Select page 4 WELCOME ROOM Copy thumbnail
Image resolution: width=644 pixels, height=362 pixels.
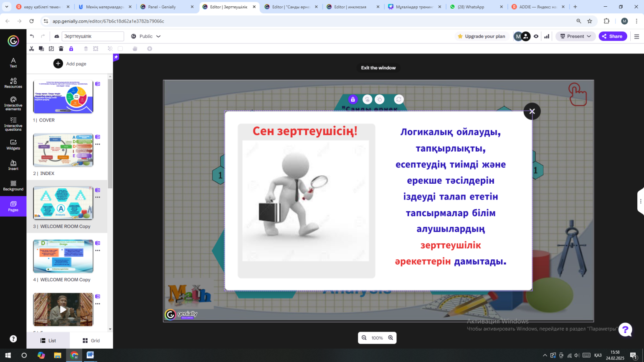coord(63,256)
